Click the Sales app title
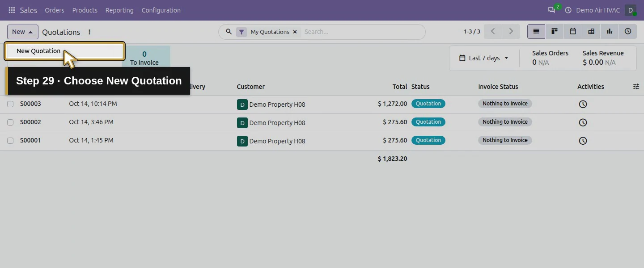644x268 pixels. point(29,10)
